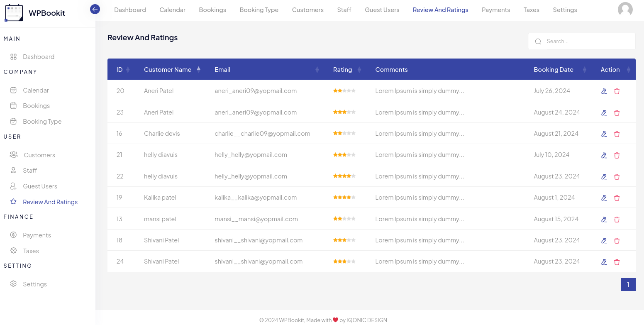644x325 pixels.
Task: Click the delete icon on Aneri Patel's first review
Action: (617, 91)
